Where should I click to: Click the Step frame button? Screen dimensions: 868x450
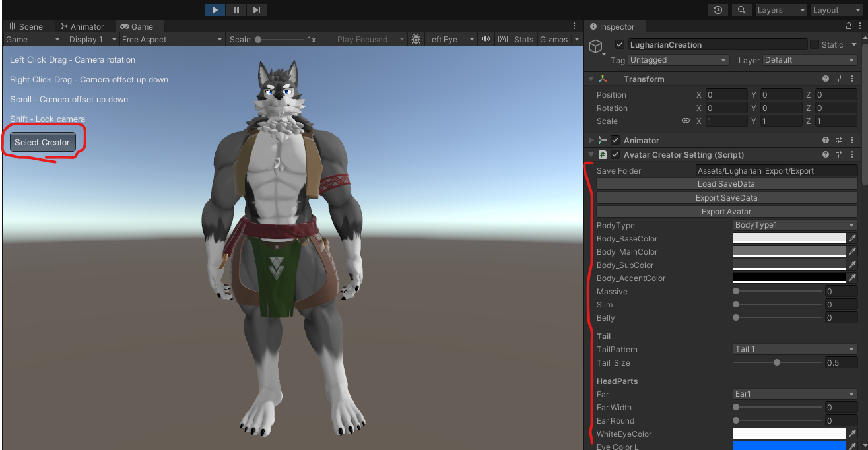point(257,9)
